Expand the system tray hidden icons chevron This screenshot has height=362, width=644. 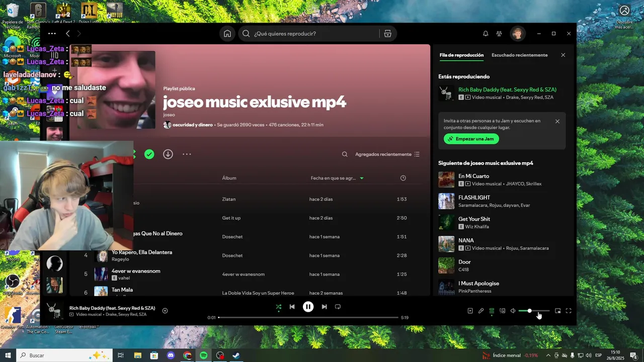pyautogui.click(x=548, y=355)
